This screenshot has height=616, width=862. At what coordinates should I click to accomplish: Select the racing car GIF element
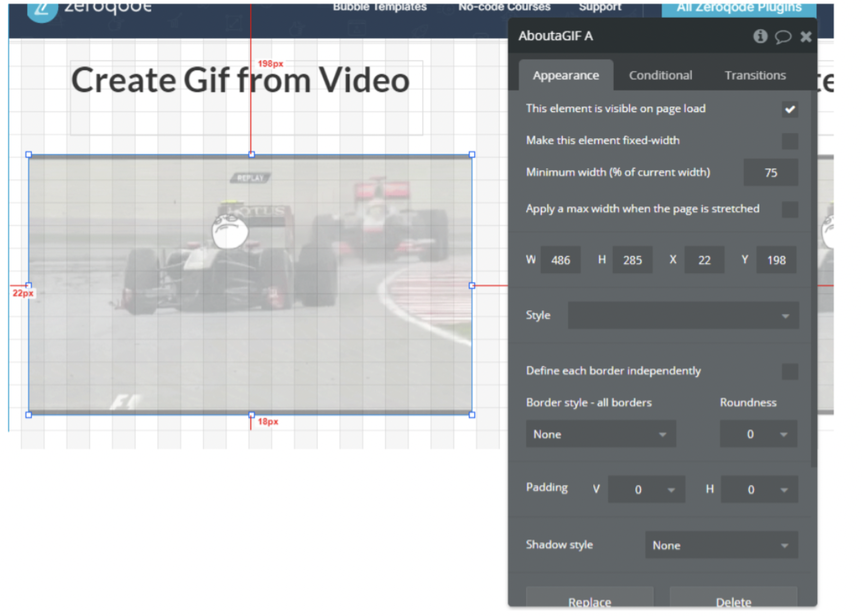point(250,284)
